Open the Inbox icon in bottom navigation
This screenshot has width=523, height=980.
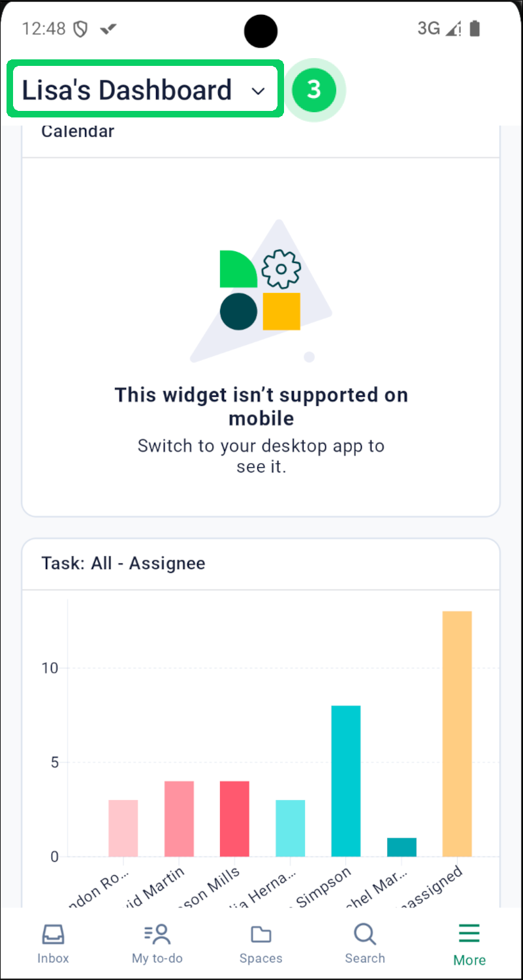point(52,942)
